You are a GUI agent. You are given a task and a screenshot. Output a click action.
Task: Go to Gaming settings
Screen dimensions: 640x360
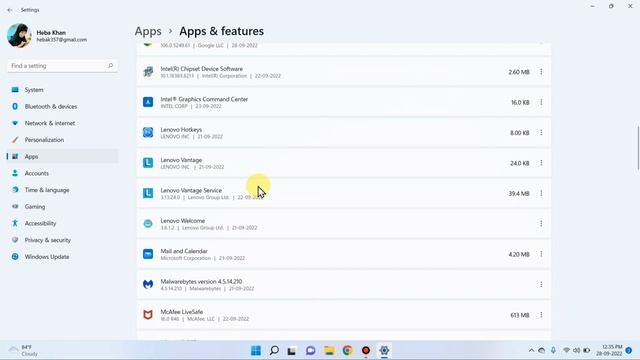pos(62,207)
